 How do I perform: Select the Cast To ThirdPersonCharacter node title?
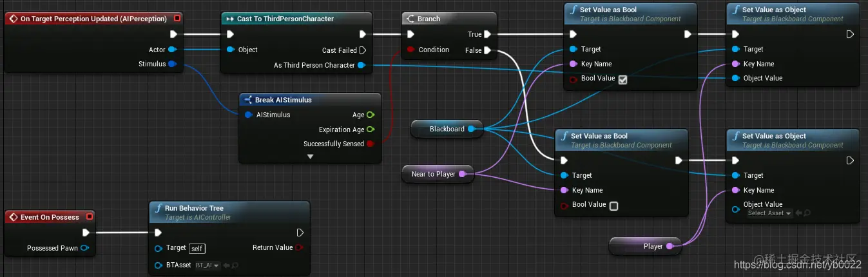285,19
